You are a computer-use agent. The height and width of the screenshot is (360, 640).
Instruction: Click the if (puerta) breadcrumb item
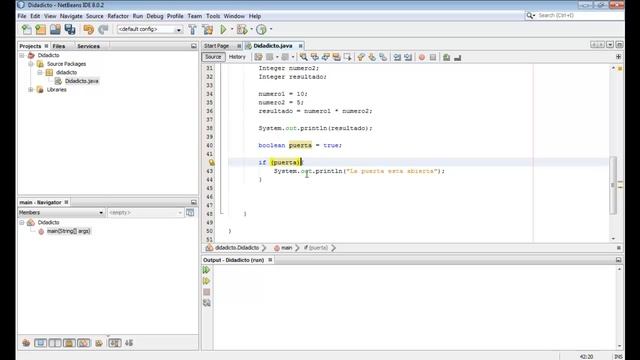click(316, 248)
